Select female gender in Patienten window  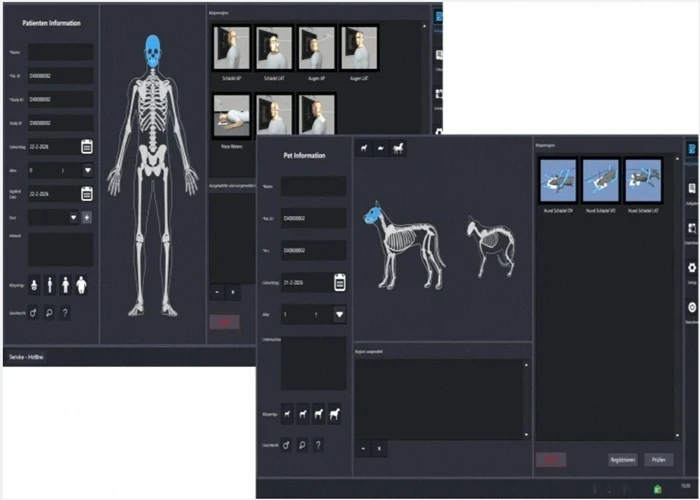[49, 313]
